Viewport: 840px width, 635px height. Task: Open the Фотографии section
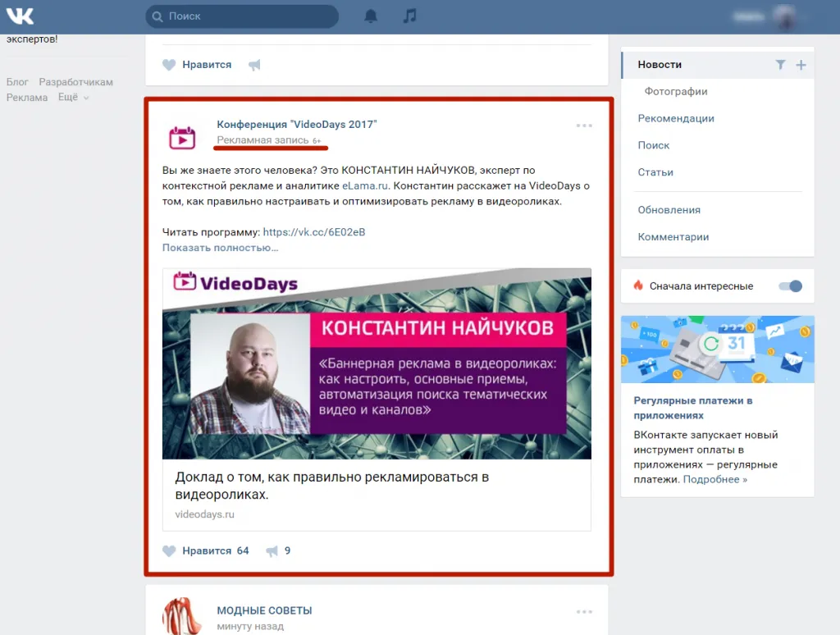[x=676, y=92]
